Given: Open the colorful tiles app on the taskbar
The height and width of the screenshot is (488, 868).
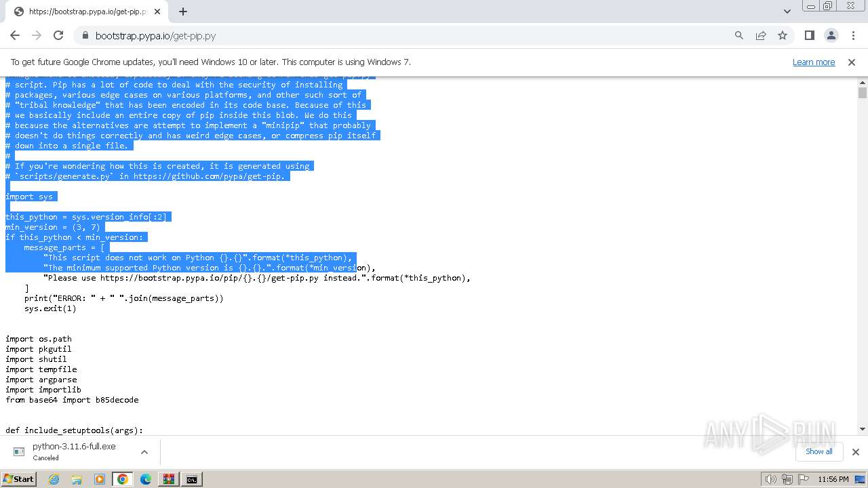Looking at the screenshot, I should click(169, 479).
